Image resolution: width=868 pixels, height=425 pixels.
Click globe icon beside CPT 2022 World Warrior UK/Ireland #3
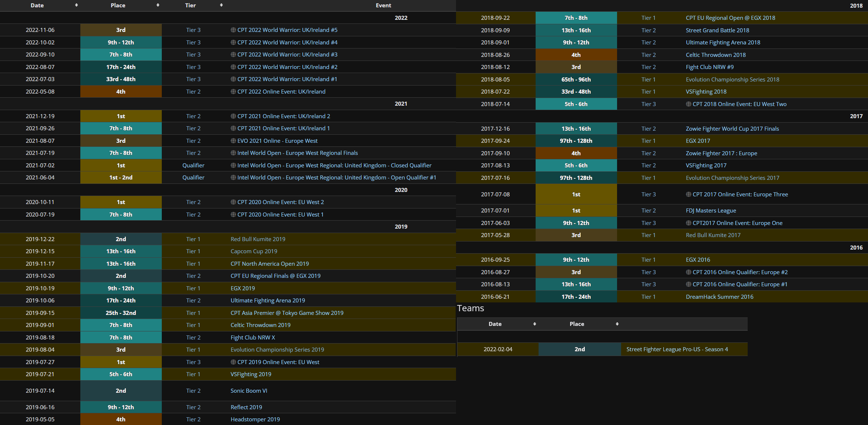point(233,55)
